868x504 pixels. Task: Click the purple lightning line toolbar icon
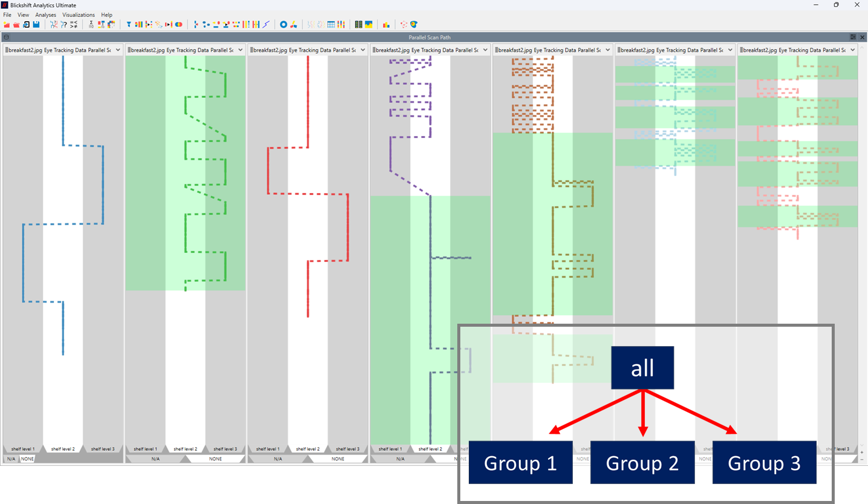pos(266,25)
